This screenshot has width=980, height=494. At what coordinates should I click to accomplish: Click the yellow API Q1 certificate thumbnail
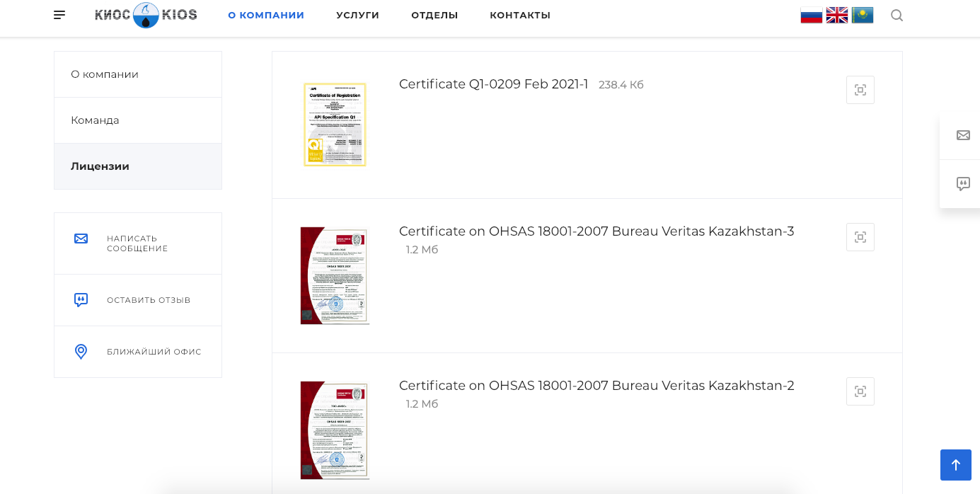click(335, 125)
